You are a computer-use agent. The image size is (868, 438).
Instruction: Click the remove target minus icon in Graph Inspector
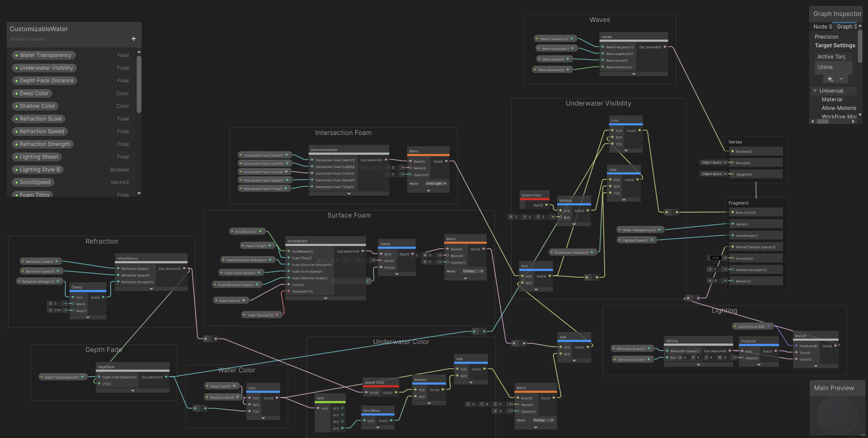click(x=841, y=79)
